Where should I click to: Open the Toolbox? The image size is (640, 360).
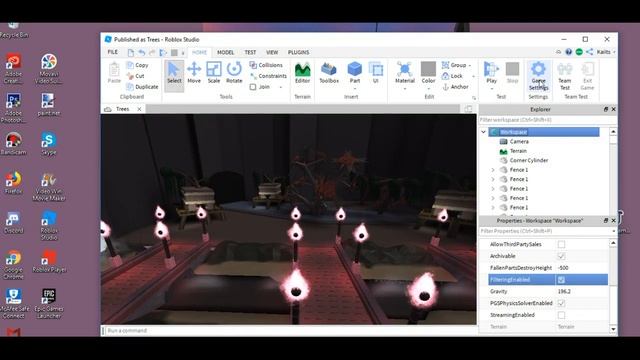coord(329,73)
